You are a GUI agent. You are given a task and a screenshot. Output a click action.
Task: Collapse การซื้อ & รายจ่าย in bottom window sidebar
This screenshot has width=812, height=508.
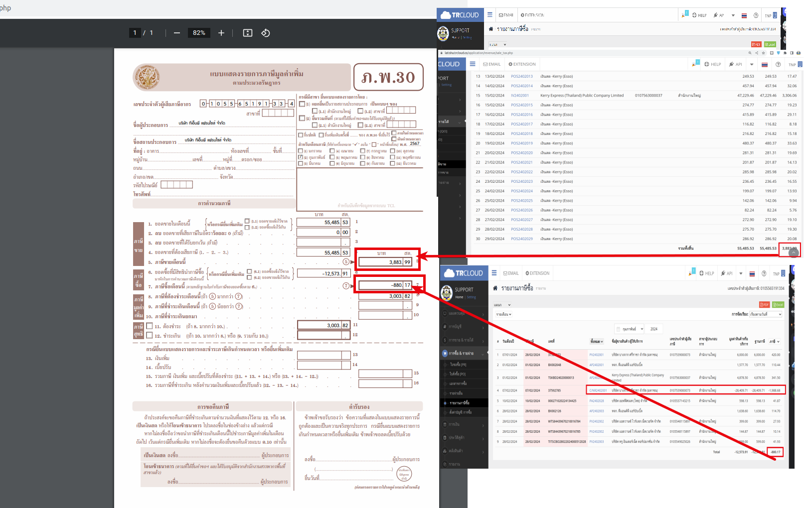(464, 353)
